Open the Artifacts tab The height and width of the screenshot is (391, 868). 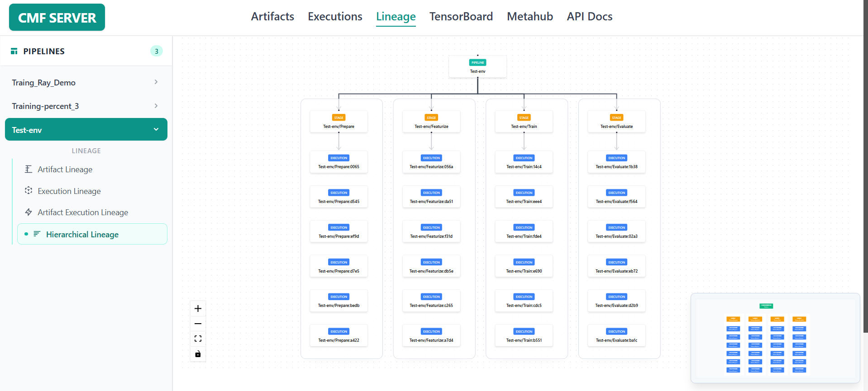(x=272, y=17)
